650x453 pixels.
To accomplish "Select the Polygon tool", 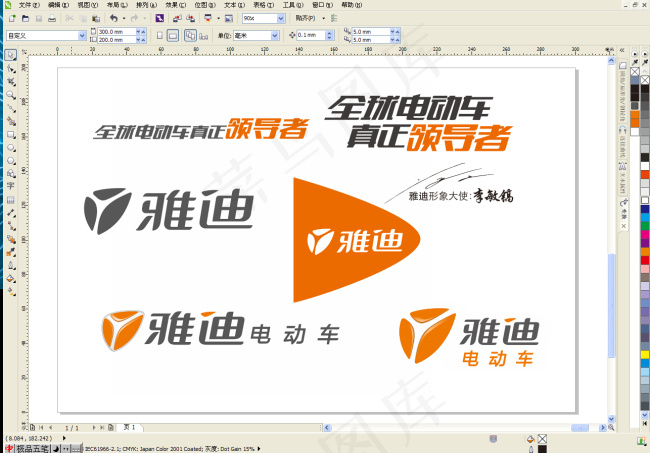I will tap(11, 161).
